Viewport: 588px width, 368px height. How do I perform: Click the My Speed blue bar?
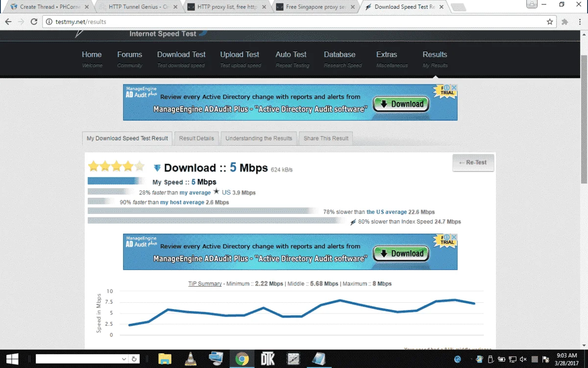pos(115,181)
